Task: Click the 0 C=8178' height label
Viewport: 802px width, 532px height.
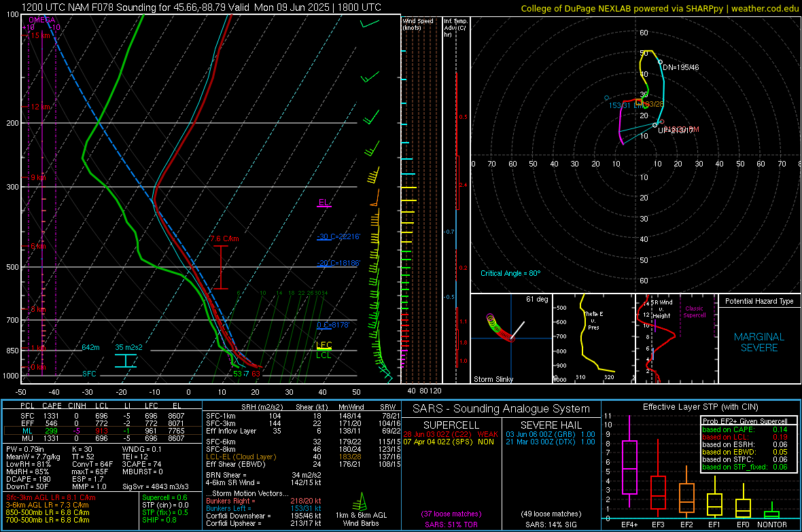Action: tap(333, 325)
